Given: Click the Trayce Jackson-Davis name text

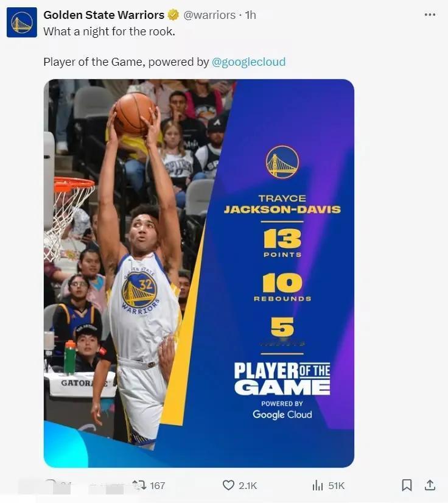Looking at the screenshot, I should [x=282, y=204].
